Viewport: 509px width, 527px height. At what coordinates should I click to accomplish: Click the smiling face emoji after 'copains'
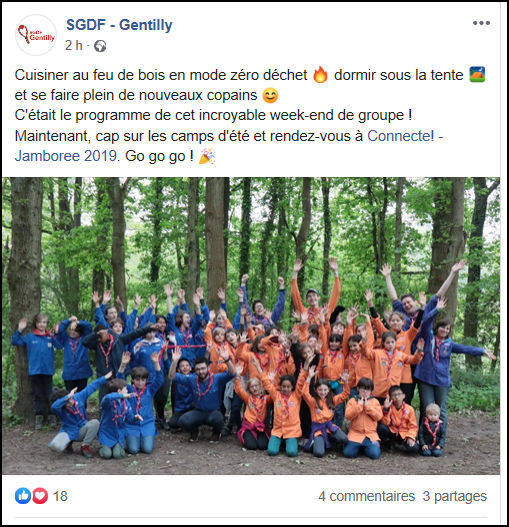(x=270, y=95)
